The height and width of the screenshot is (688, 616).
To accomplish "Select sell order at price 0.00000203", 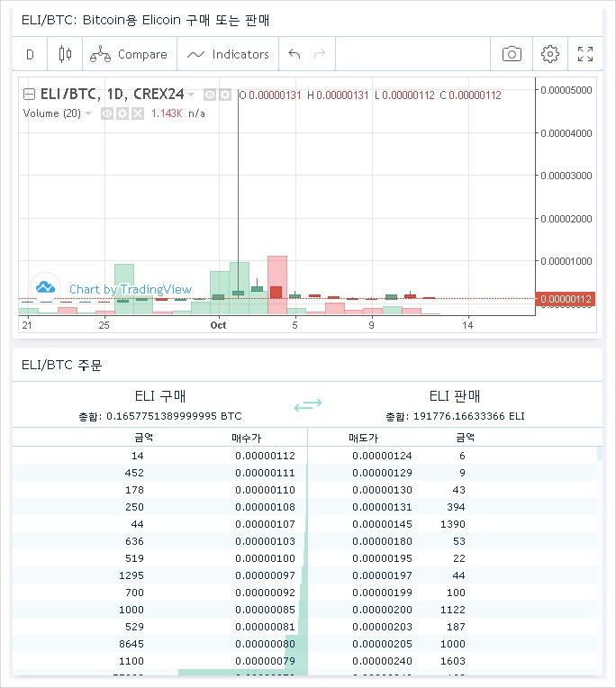I will coord(452,627).
